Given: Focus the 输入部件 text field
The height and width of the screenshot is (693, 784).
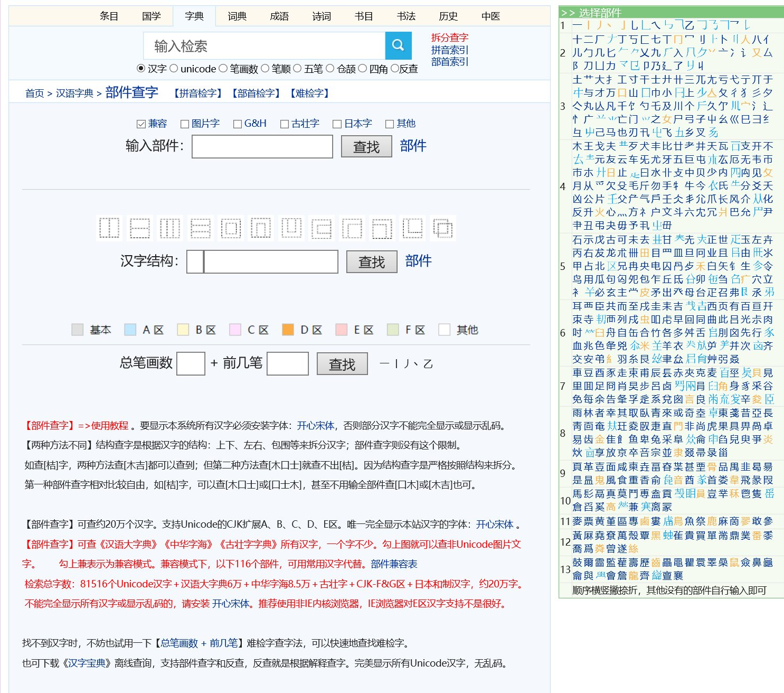Looking at the screenshot, I should coord(262,146).
